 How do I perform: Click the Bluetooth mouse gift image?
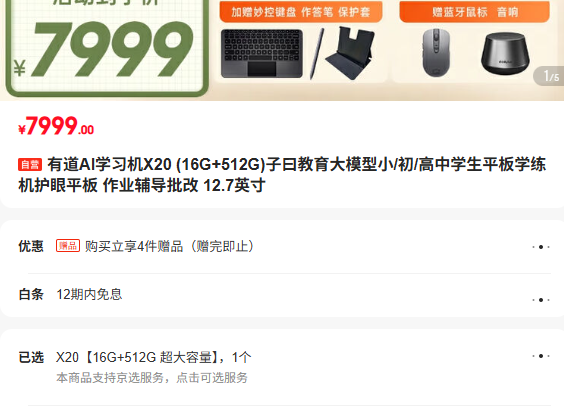click(436, 53)
